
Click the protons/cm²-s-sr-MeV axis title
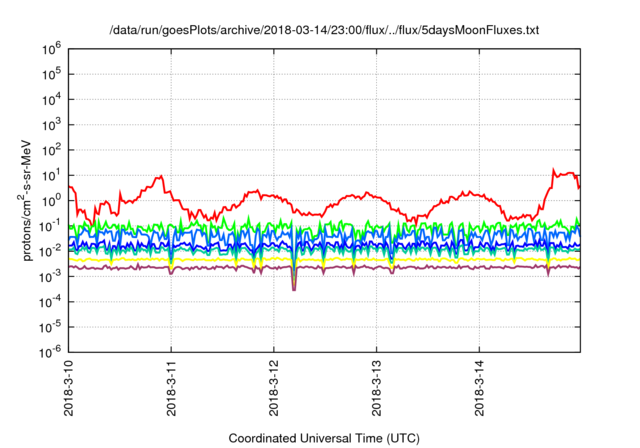[x=25, y=200]
